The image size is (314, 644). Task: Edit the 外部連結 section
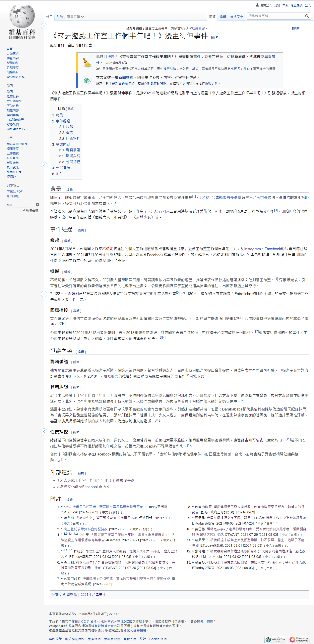coord(81,473)
